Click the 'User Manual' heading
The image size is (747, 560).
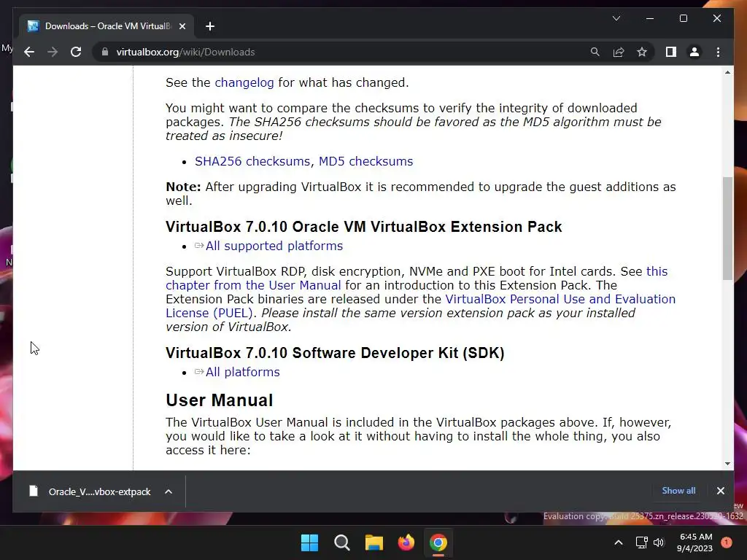(x=219, y=400)
